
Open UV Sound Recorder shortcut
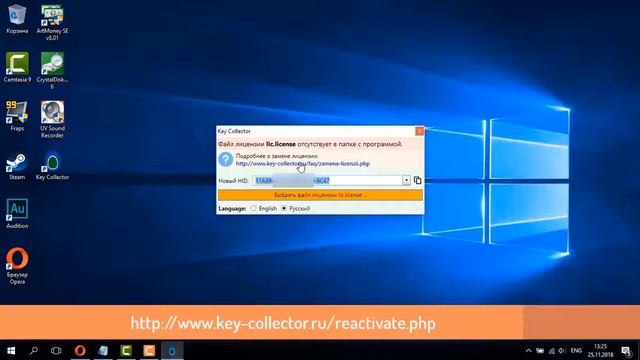[x=52, y=119]
